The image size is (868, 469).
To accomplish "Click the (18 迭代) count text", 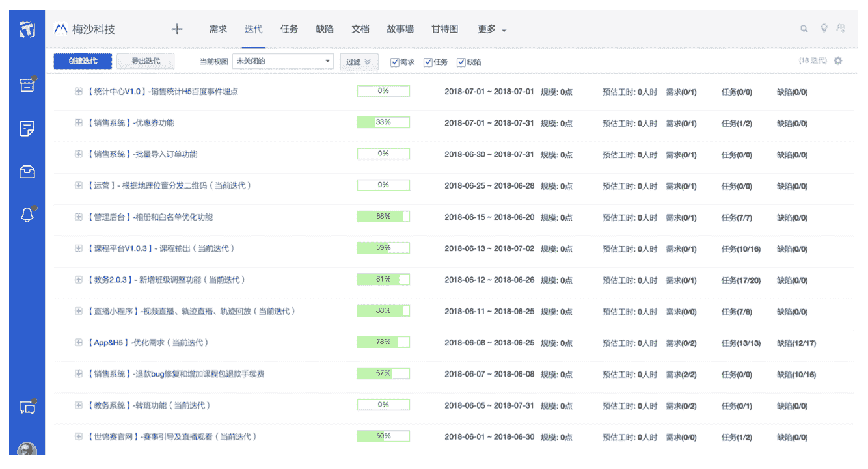I will pyautogui.click(x=813, y=60).
